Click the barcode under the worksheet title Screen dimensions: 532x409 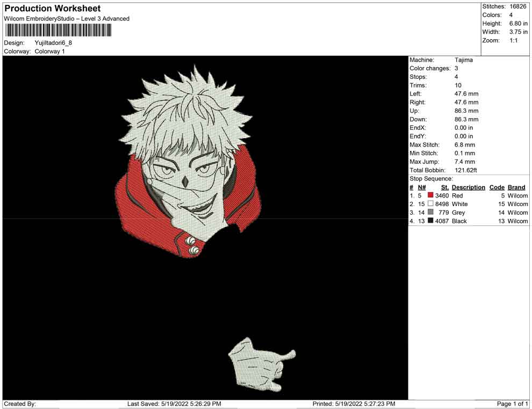click(x=57, y=30)
